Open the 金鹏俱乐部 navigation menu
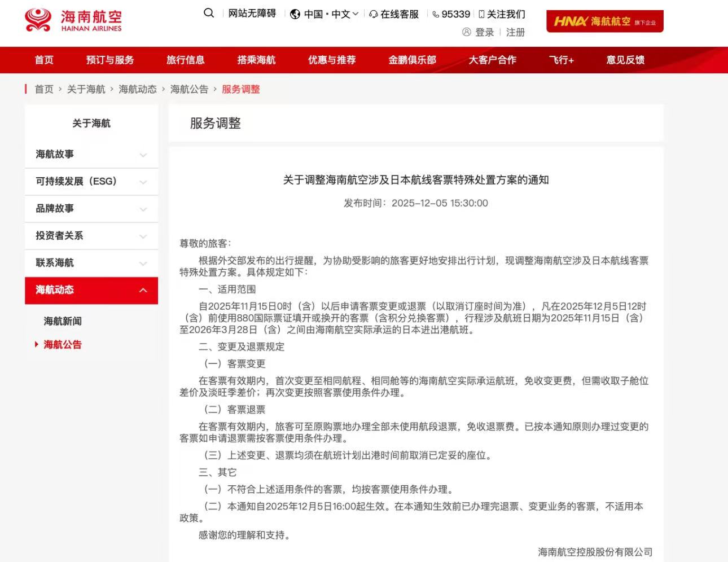Image resolution: width=728 pixels, height=562 pixels. tap(412, 60)
